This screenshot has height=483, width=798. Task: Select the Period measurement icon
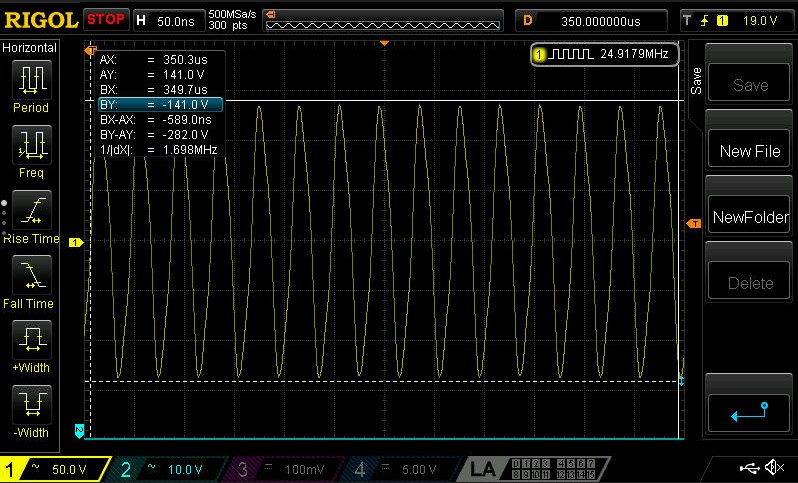coord(32,79)
